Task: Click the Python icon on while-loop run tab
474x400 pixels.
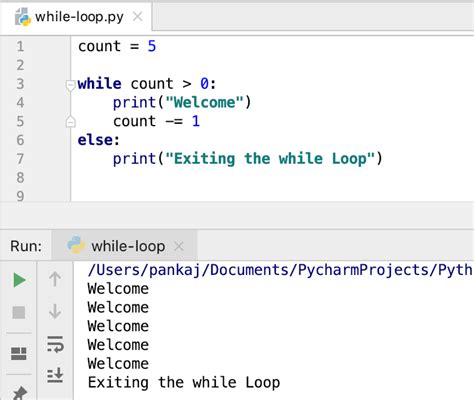Action: coord(76,245)
